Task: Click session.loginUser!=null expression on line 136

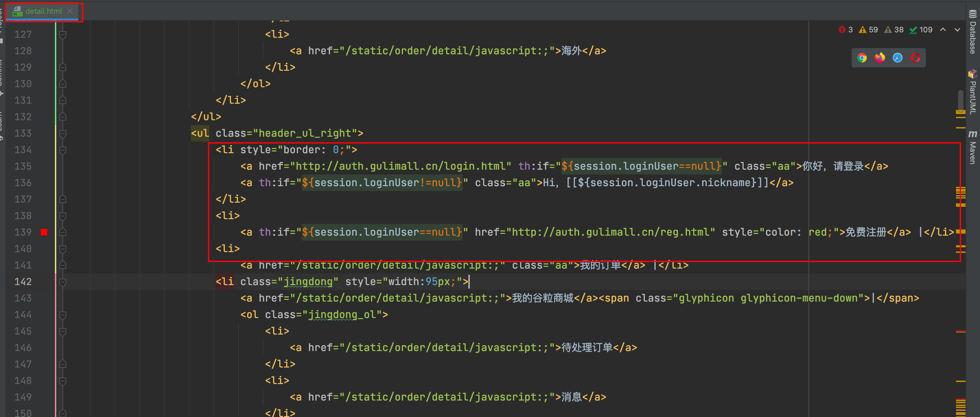Action: point(382,183)
